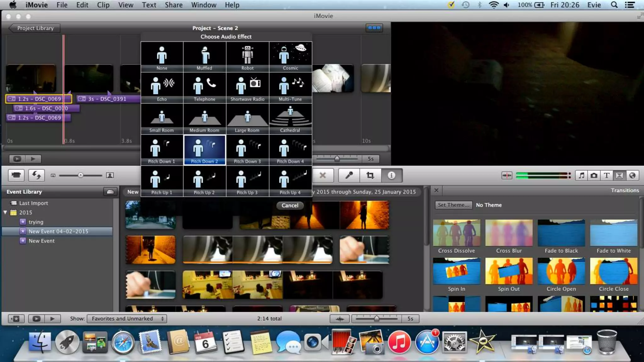Choose the Small Room effect
Viewport: 644px width, 362px height.
[x=162, y=119]
